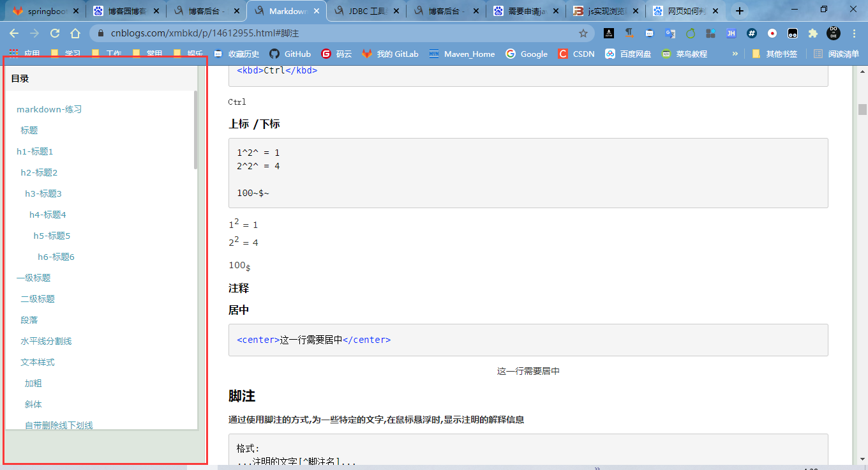
Task: Open the 应用 apps shortcut
Action: pos(24,54)
